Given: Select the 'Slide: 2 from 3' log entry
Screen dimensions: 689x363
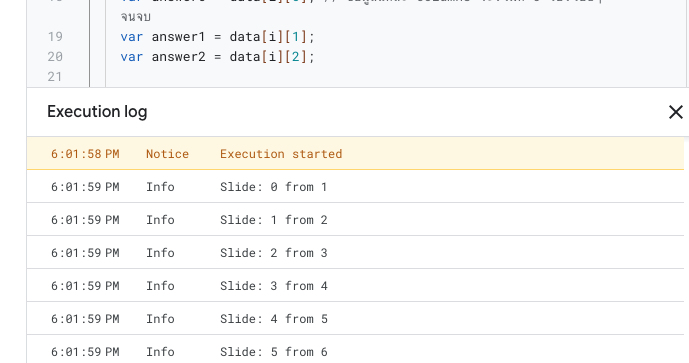Looking at the screenshot, I should tap(355, 252).
